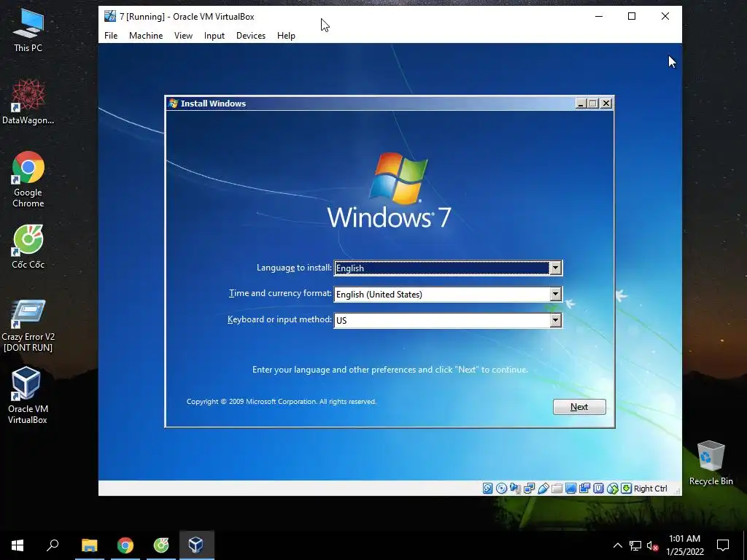Minimize the VirtualBox window

599,16
